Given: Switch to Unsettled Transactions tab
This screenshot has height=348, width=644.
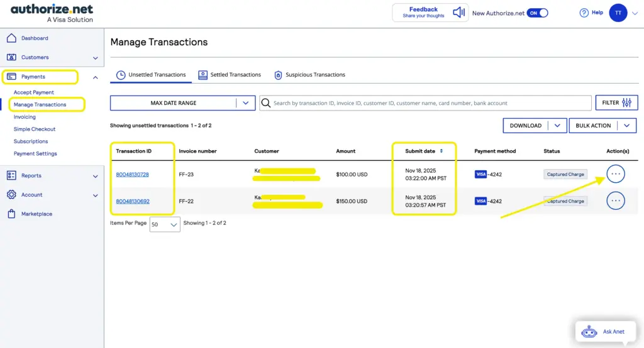Looking at the screenshot, I should click(x=151, y=75).
